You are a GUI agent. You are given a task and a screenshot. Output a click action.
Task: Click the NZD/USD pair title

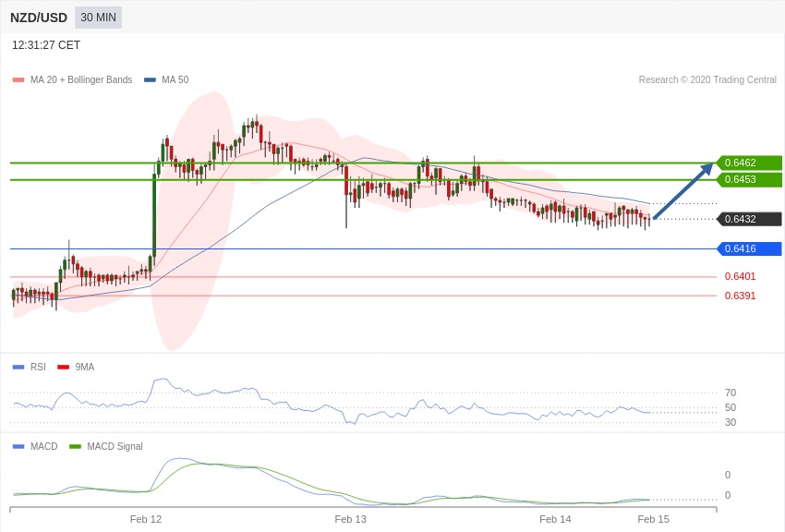coord(39,18)
